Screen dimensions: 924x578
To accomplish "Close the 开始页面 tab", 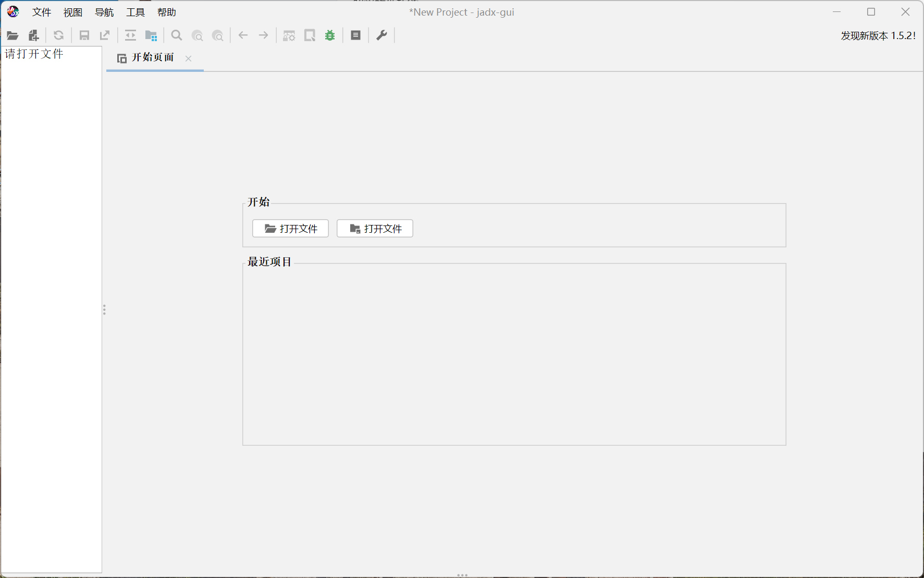I will [189, 58].
